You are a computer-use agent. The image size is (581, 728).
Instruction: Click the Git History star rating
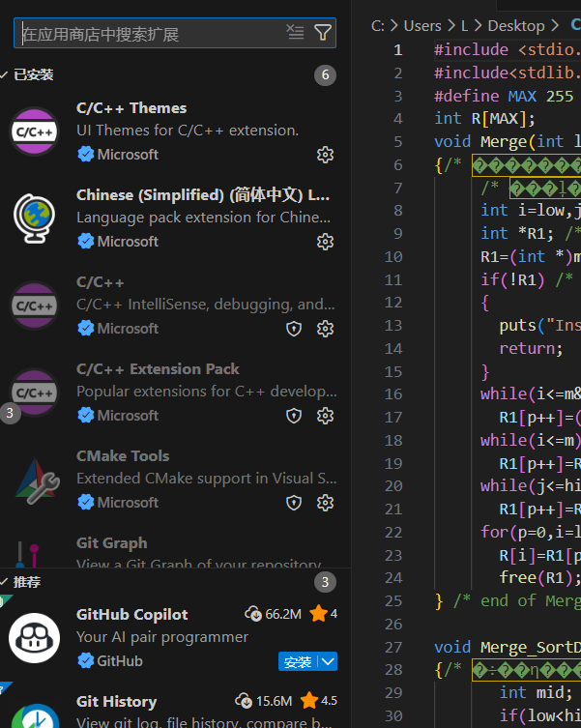[x=319, y=701]
